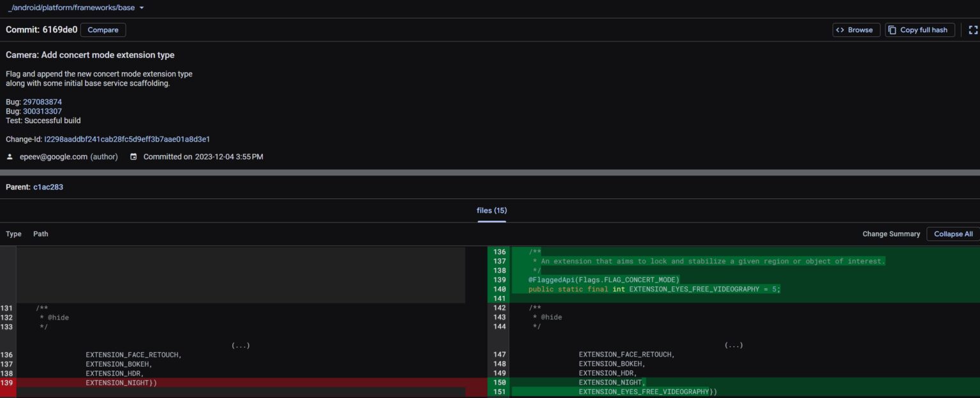Go to parent commit c1ac283
The height and width of the screenshot is (398, 980).
pos(48,187)
